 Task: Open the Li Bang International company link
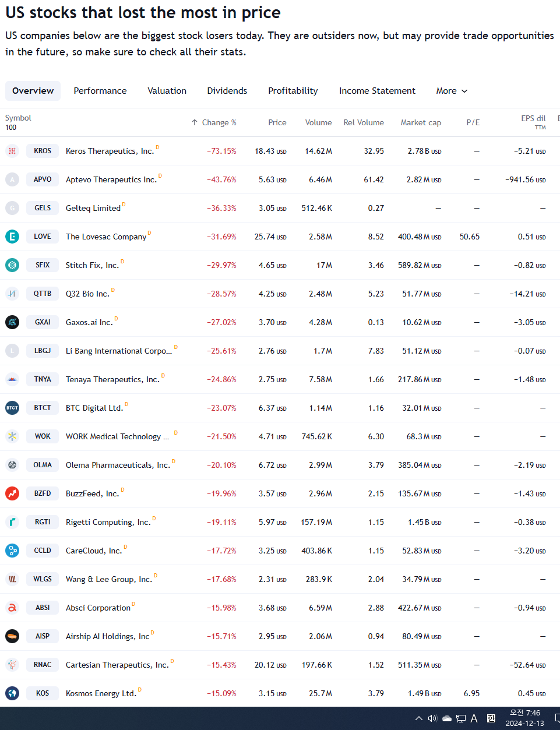point(119,351)
